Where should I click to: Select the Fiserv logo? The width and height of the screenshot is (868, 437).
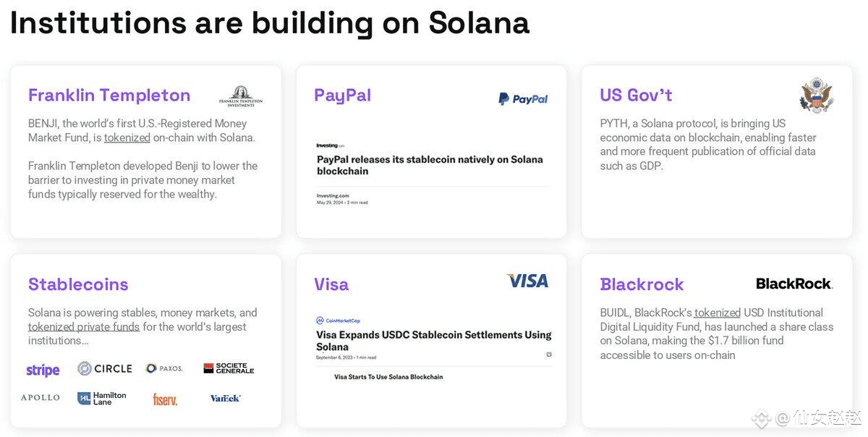pos(165,399)
